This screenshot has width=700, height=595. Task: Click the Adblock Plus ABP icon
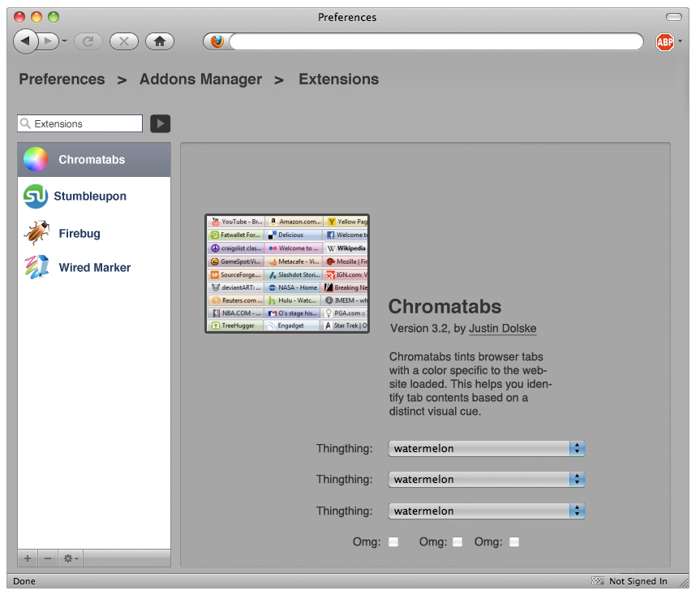665,42
